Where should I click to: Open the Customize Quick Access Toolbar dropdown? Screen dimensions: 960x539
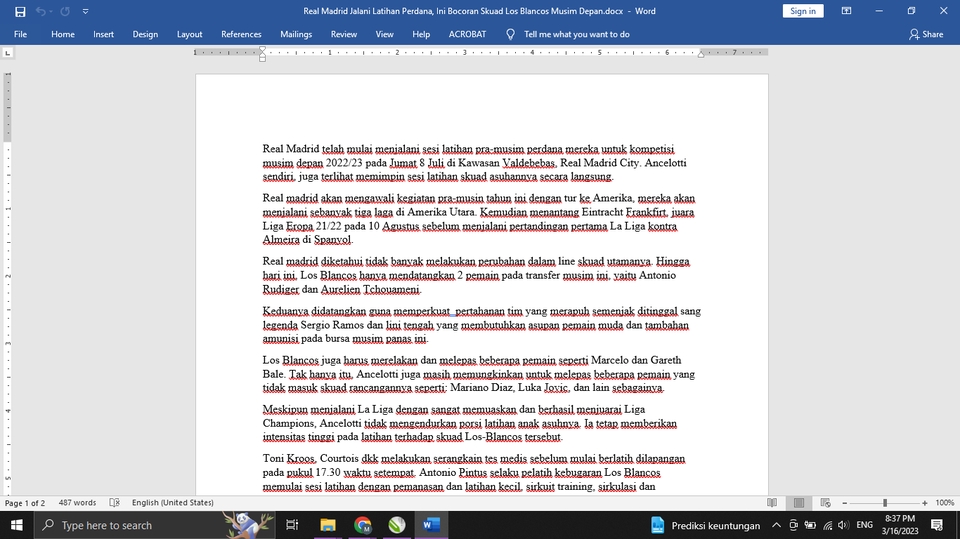85,11
